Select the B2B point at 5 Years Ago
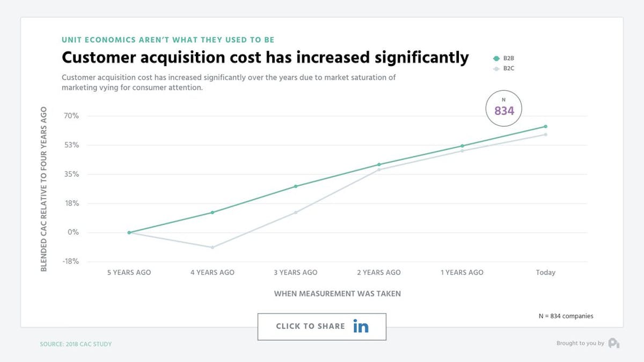644x362 pixels. point(129,233)
